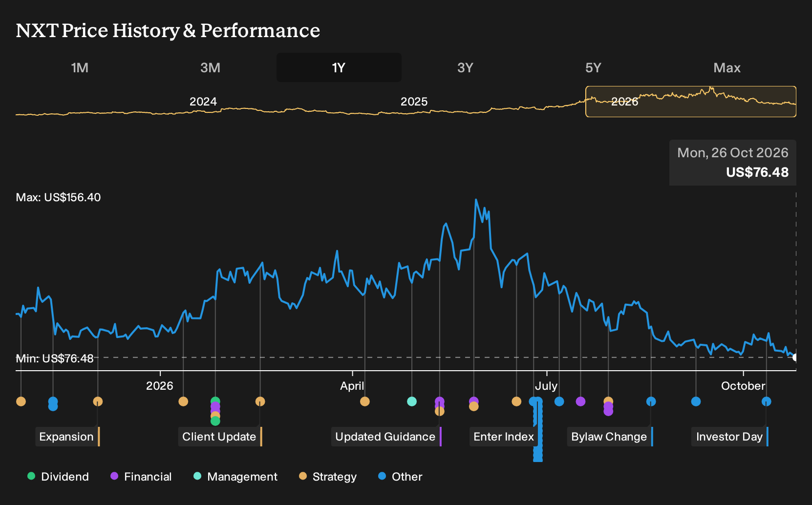Open the Bylaw Change event label
This screenshot has height=505, width=812.
[610, 437]
